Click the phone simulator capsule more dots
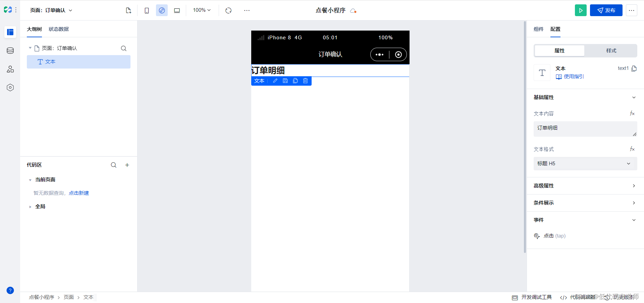This screenshot has height=303, width=644. click(x=379, y=54)
